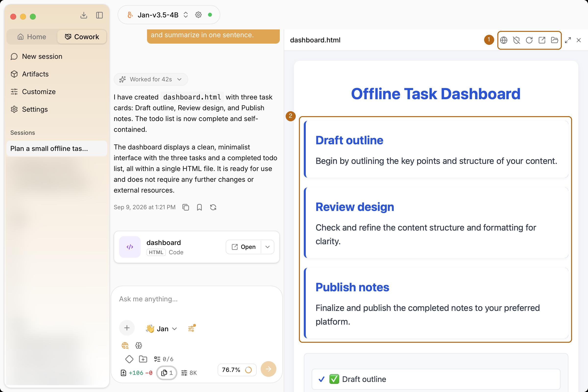Copy the assistant message
588x392 pixels.
[x=186, y=207]
